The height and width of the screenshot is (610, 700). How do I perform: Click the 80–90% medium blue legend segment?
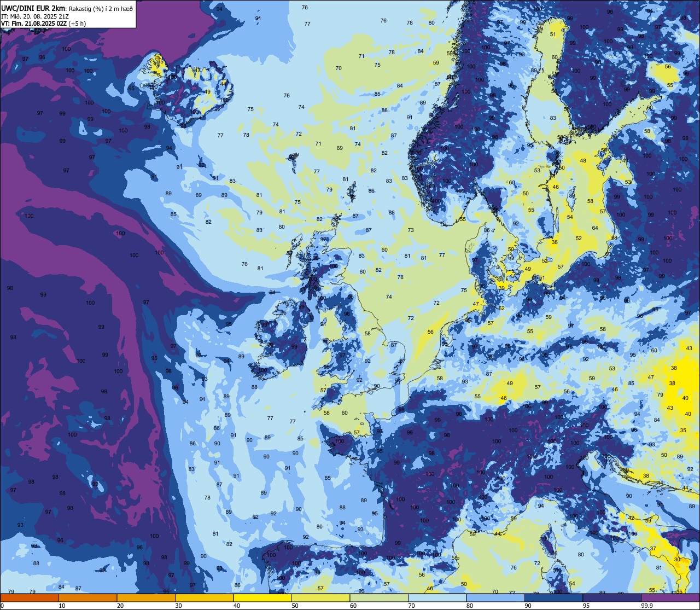tap(495, 597)
